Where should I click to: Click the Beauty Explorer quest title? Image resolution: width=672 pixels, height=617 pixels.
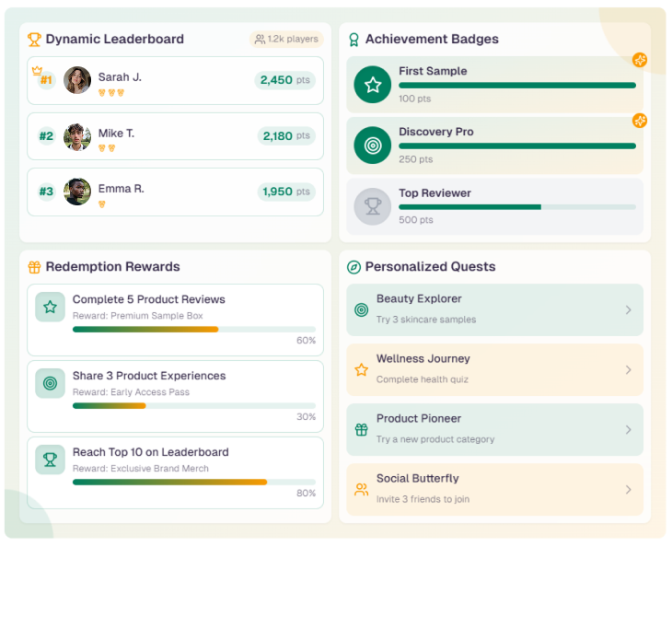419,299
